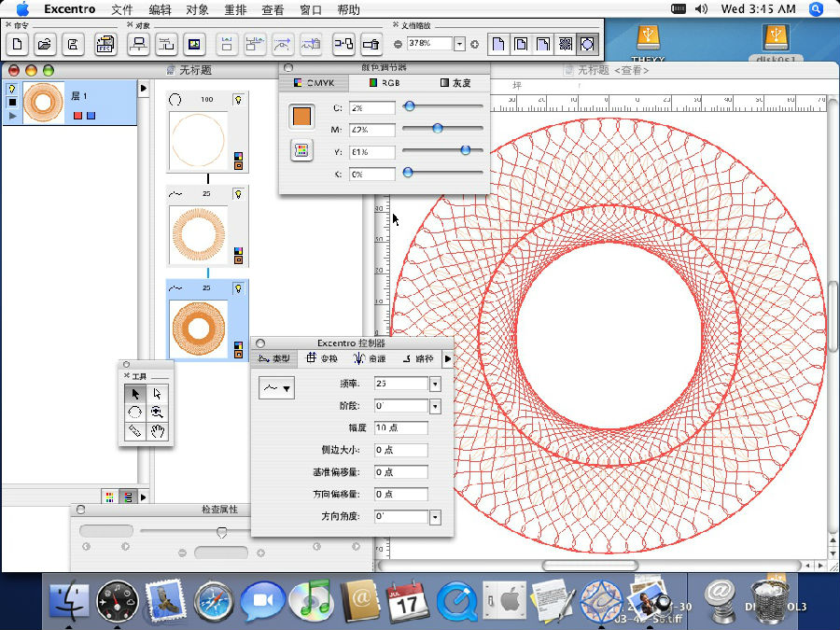Select the zoom magnifier tool
Image resolution: width=840 pixels, height=630 pixels.
pyautogui.click(x=159, y=412)
